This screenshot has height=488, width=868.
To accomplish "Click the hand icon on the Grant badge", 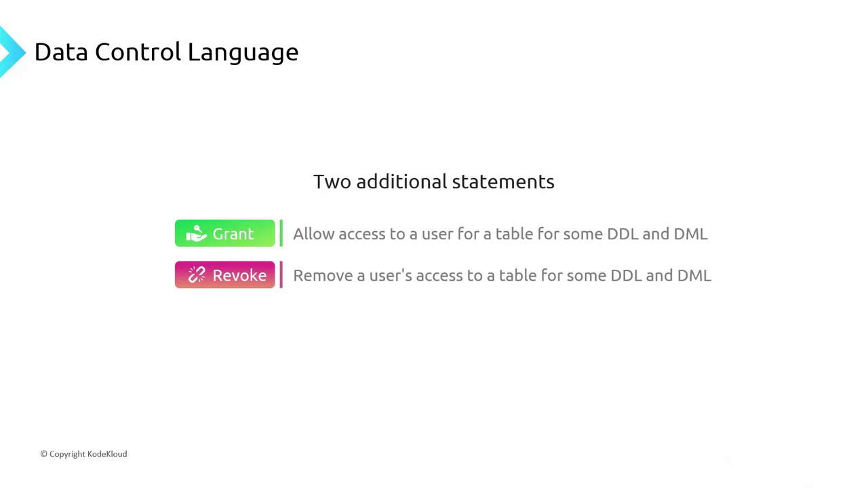I will (196, 234).
